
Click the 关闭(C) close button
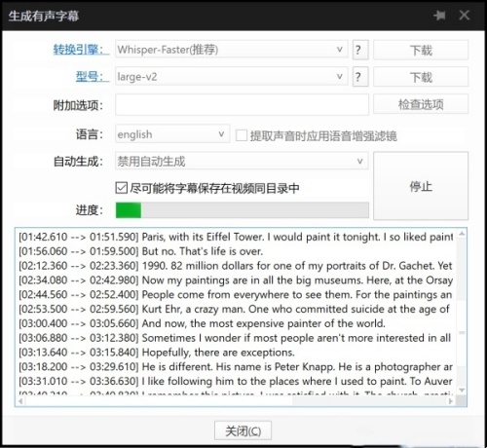click(x=243, y=430)
